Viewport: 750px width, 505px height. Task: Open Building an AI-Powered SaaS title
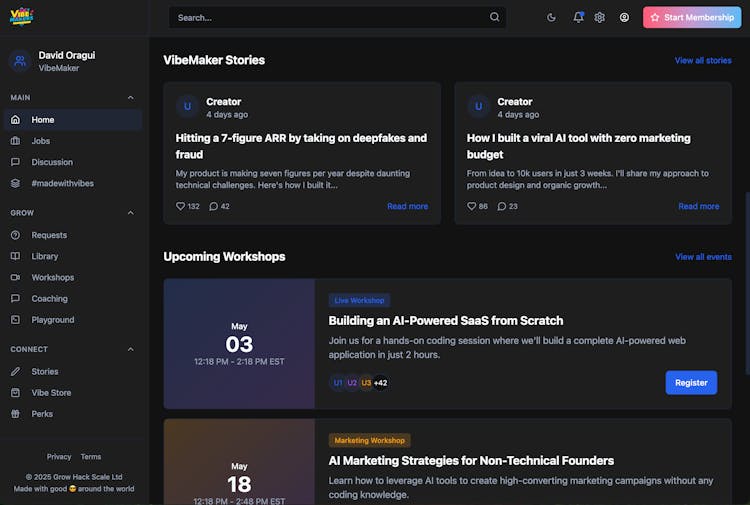pyautogui.click(x=446, y=320)
